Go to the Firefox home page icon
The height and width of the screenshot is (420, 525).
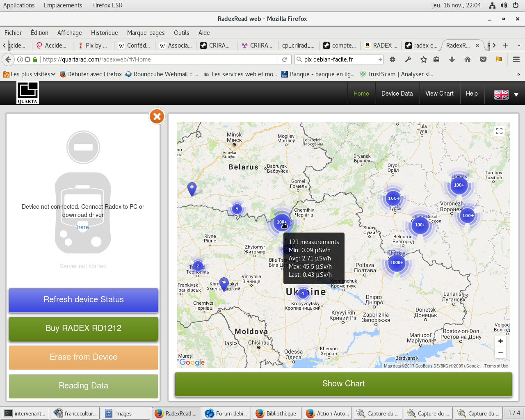pos(467,59)
